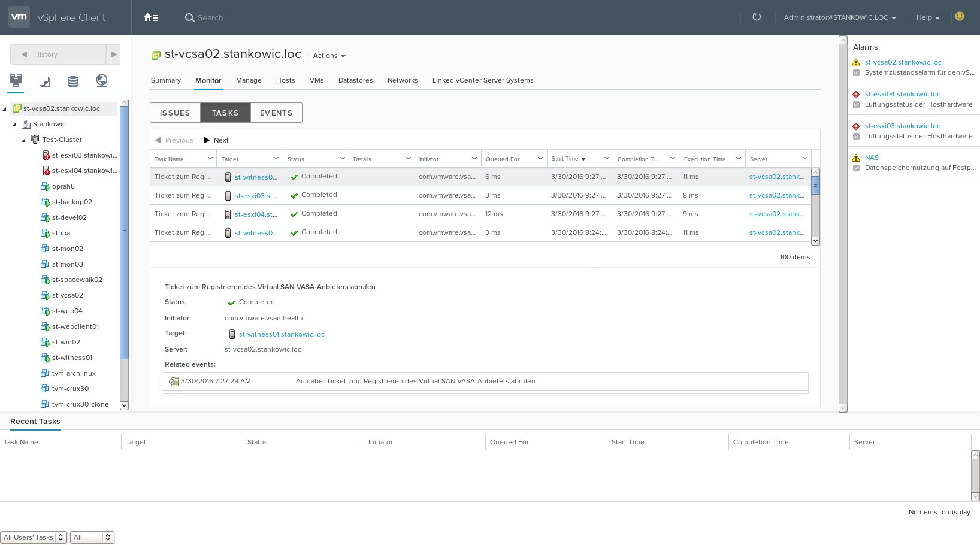Show the ISSUES view

click(x=175, y=113)
